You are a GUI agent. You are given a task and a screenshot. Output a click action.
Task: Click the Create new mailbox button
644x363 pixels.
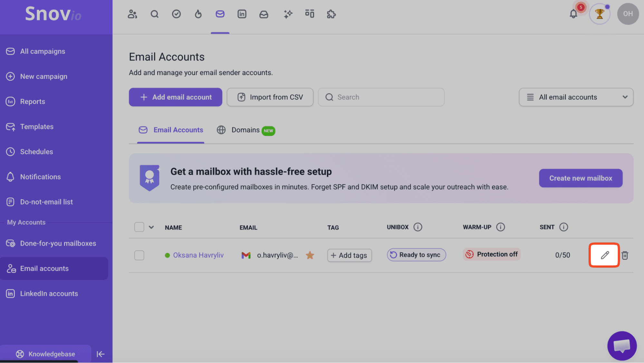pos(581,178)
